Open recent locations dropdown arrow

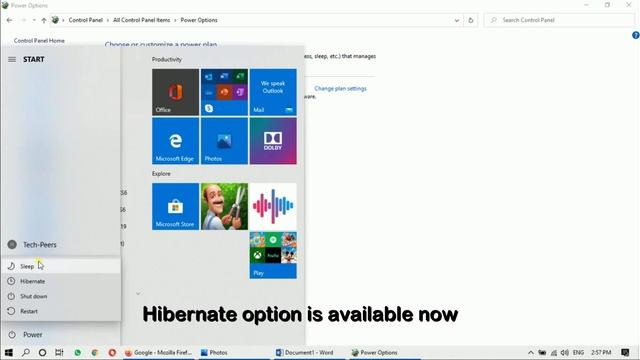[34, 20]
